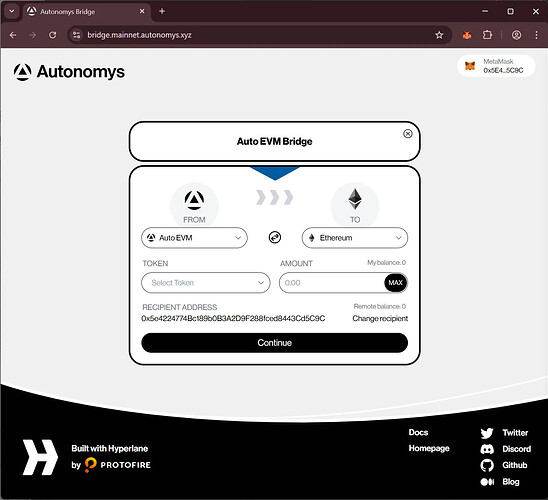548x500 pixels.
Task: Click Change recipient link
Action: pyautogui.click(x=380, y=318)
